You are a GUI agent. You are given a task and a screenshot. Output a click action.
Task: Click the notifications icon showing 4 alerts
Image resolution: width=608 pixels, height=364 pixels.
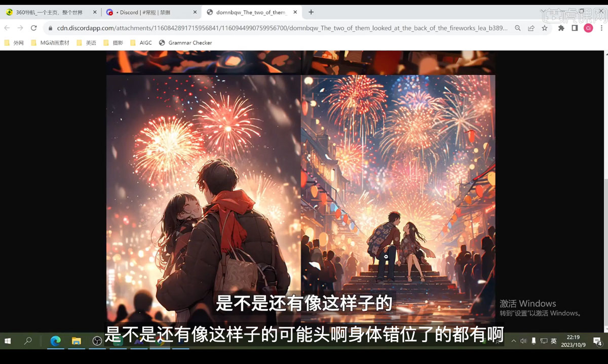[597, 341]
